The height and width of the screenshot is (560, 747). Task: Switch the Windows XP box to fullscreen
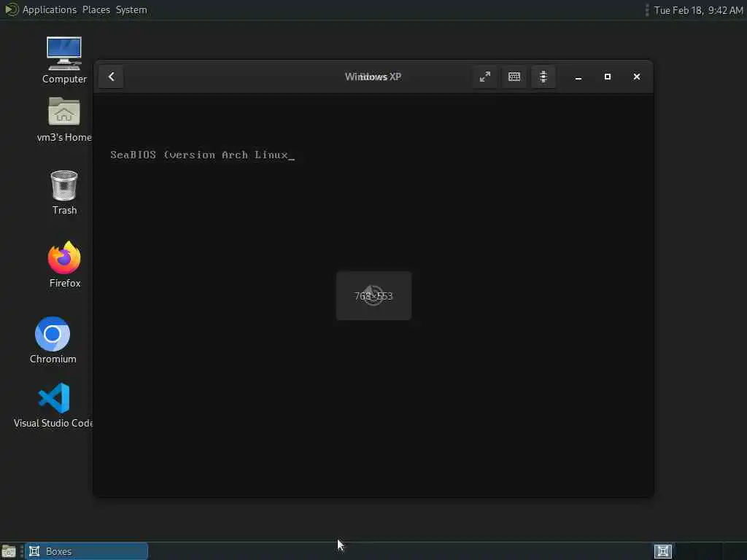485,77
